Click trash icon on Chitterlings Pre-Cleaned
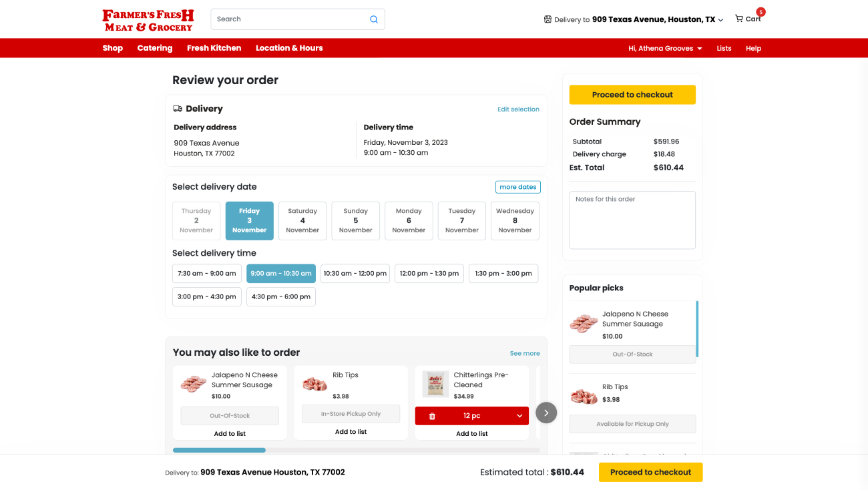This screenshot has width=868, height=490. tap(432, 416)
